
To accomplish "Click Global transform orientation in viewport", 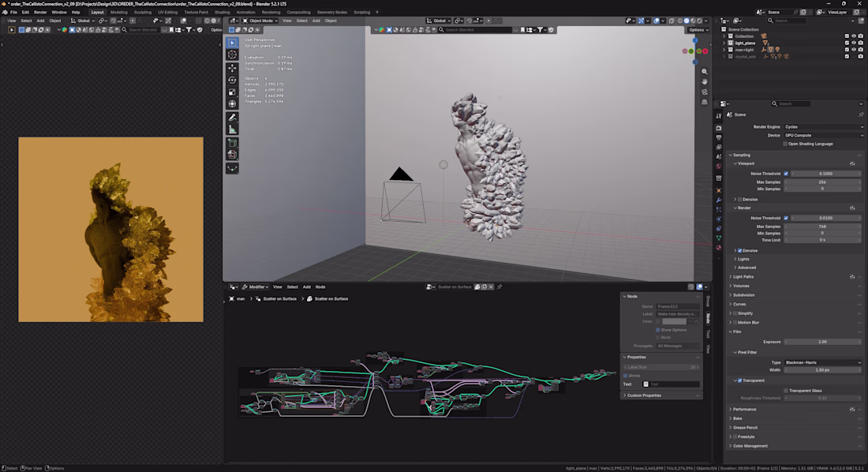I will pos(439,21).
